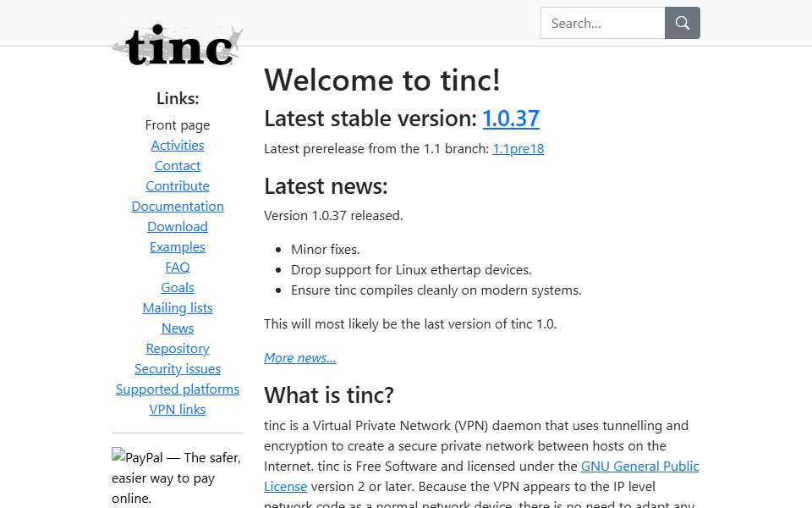Go to the Contribute page
The image size is (812, 508).
pos(178,185)
